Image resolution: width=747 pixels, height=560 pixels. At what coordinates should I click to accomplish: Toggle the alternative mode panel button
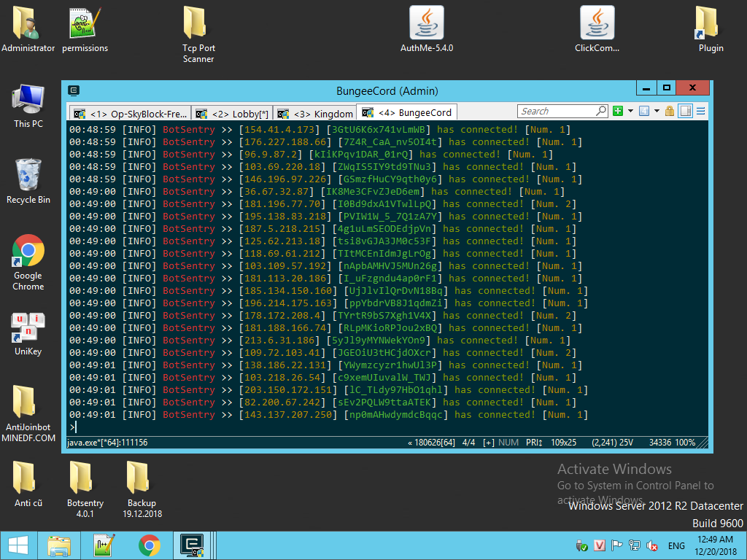(685, 111)
